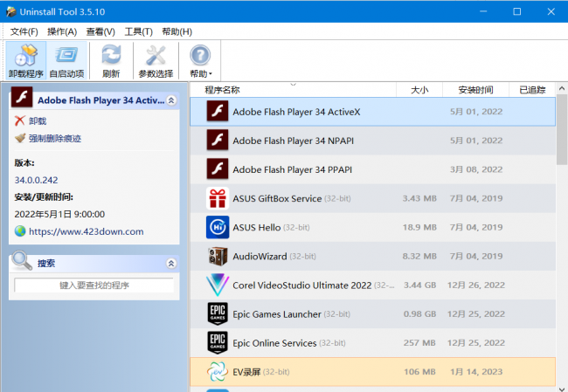Open 参数选择 preferences wrench icon
The image size is (568, 392).
coord(156,60)
